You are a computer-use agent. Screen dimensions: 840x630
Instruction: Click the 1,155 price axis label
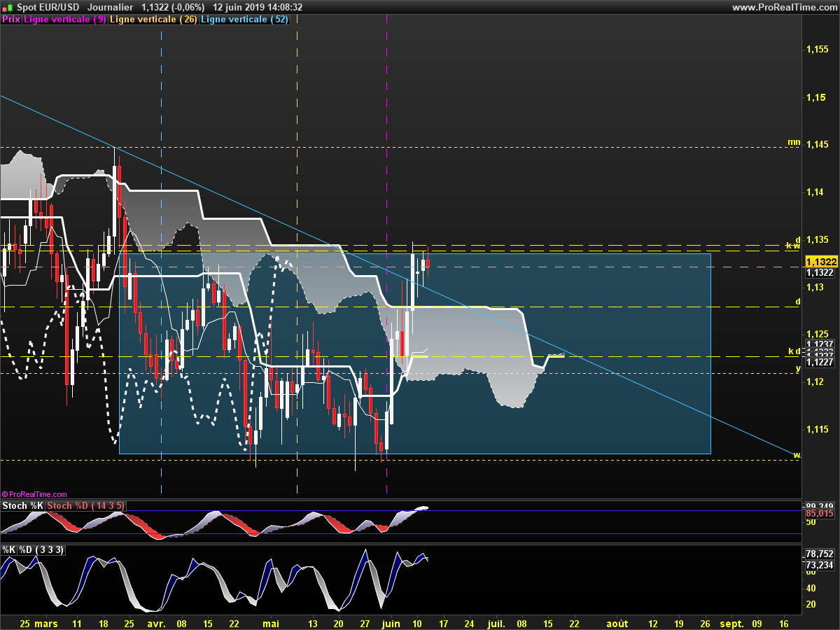(x=818, y=50)
